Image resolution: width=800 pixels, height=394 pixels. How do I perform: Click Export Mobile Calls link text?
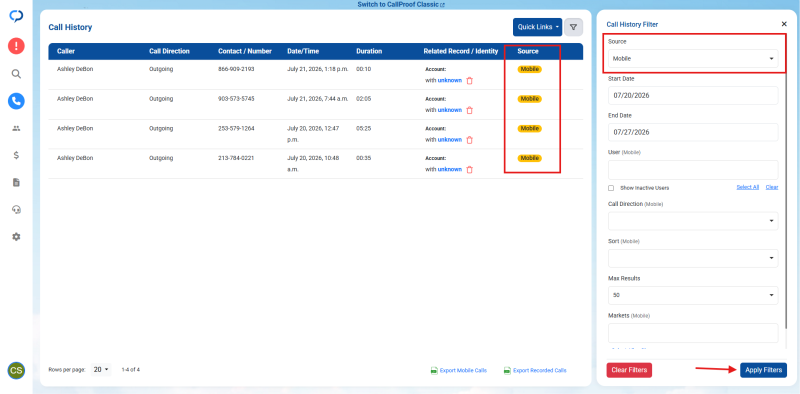pyautogui.click(x=463, y=371)
